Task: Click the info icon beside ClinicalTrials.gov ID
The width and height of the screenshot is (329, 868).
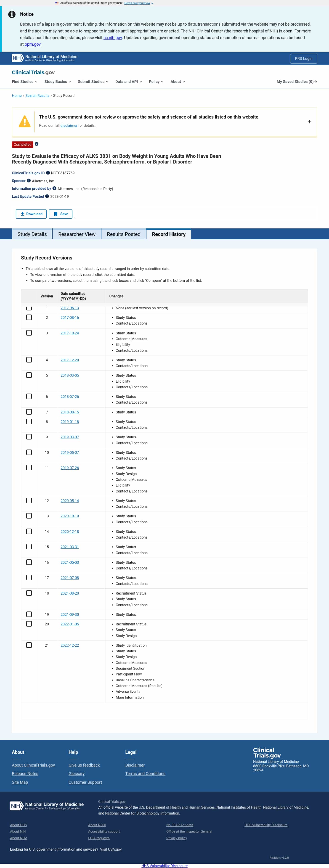Action: click(x=48, y=173)
